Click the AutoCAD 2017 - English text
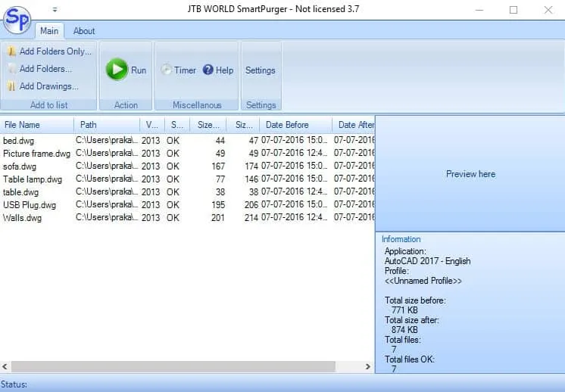565x392 pixels. [x=427, y=261]
